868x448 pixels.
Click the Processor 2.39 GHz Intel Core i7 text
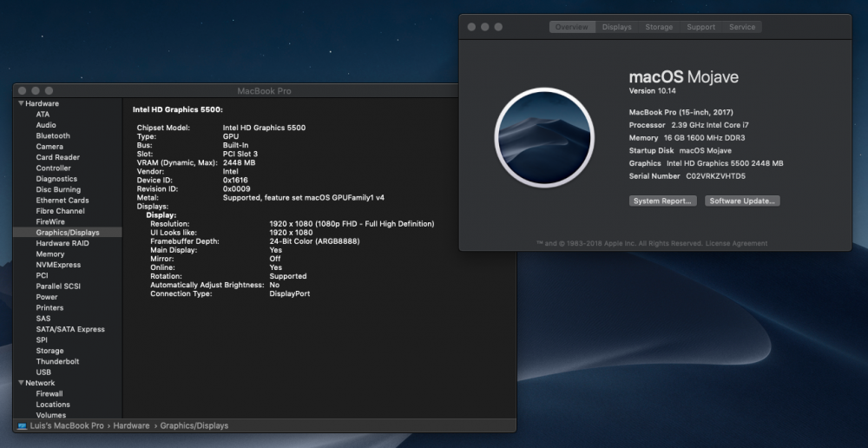(688, 125)
